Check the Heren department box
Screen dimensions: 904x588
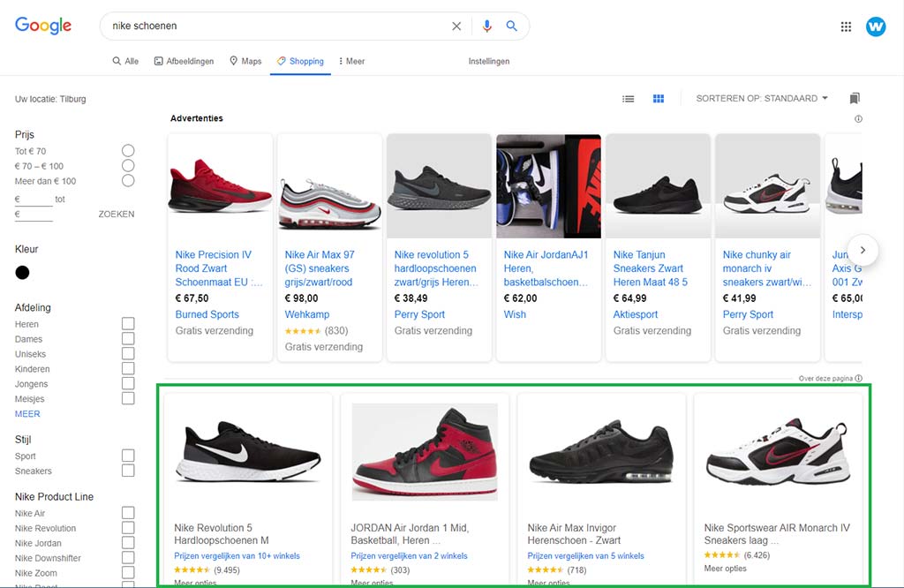tap(128, 323)
